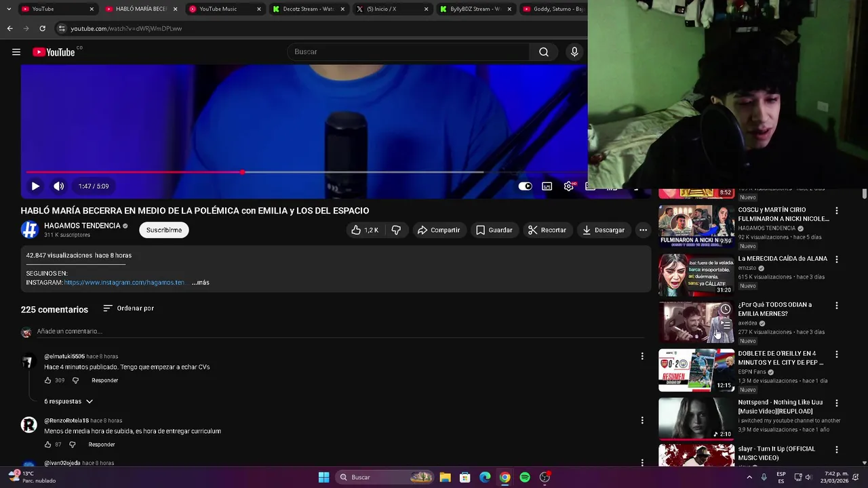Open the Instagram link in the description

coord(124,283)
